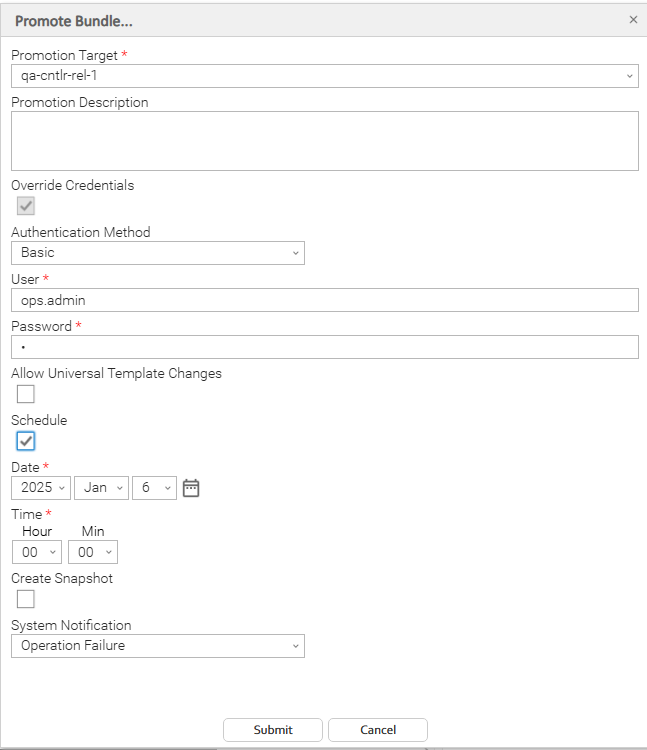Click the Submit button

(273, 730)
